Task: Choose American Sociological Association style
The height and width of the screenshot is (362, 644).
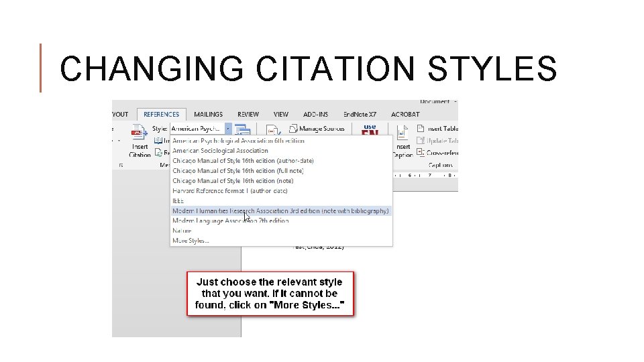Action: point(281,151)
